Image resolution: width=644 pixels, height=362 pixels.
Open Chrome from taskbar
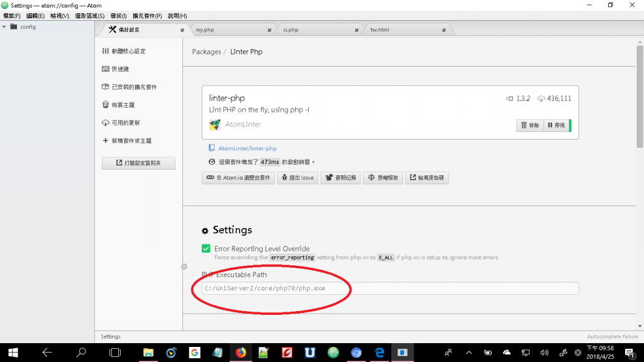[356, 353]
